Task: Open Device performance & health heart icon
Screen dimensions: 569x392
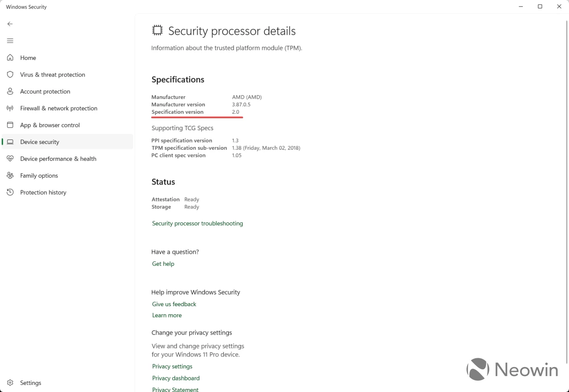Action: tap(10, 158)
